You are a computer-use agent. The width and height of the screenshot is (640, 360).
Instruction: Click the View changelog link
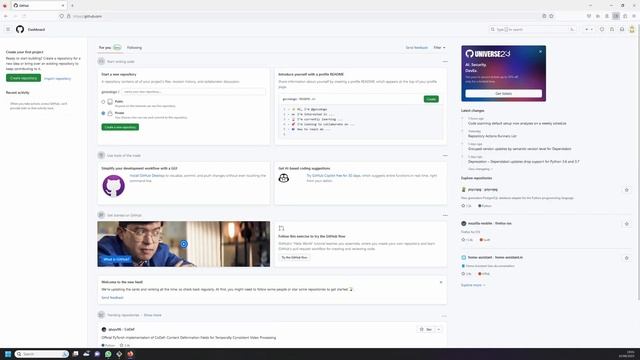pyautogui.click(x=480, y=169)
